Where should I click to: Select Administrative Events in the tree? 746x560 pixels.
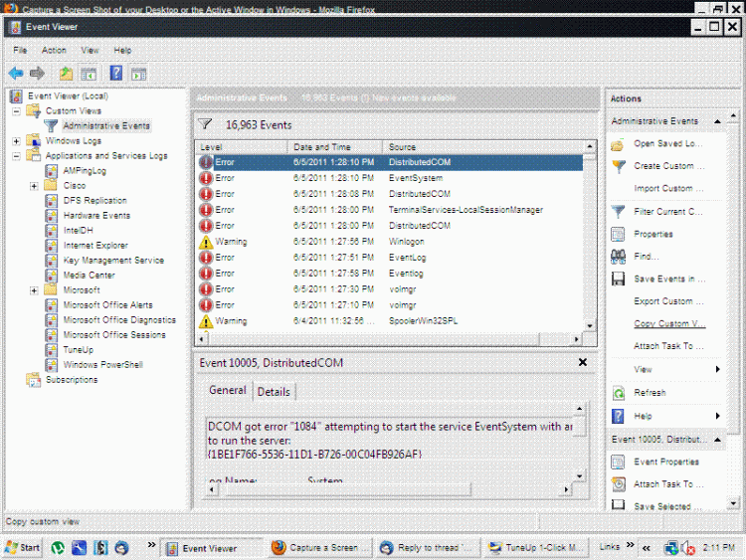point(106,126)
